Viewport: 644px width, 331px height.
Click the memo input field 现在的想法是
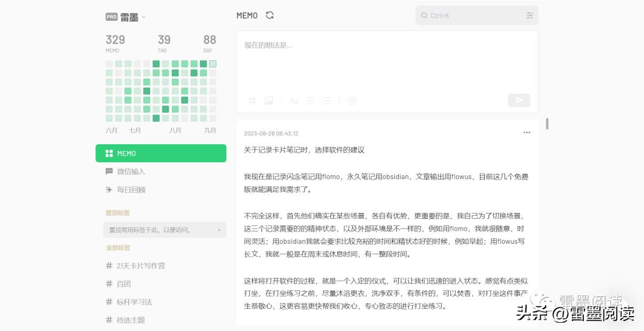pos(387,60)
